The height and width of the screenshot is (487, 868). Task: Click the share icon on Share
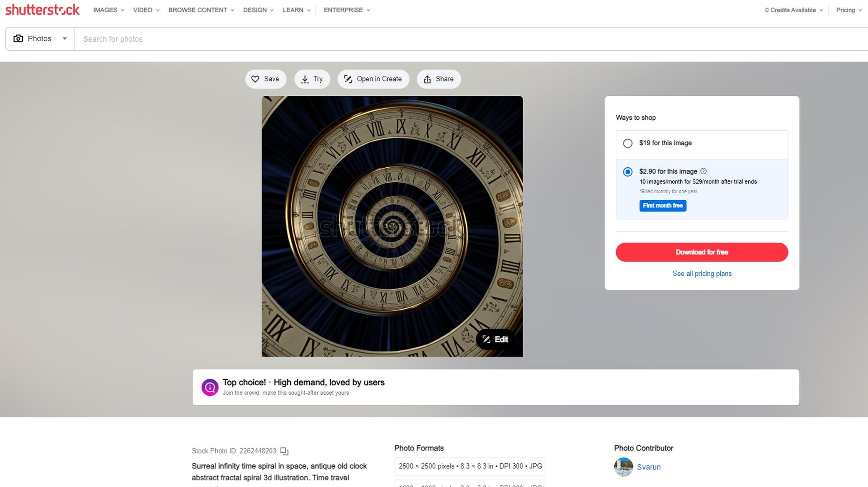(x=427, y=79)
